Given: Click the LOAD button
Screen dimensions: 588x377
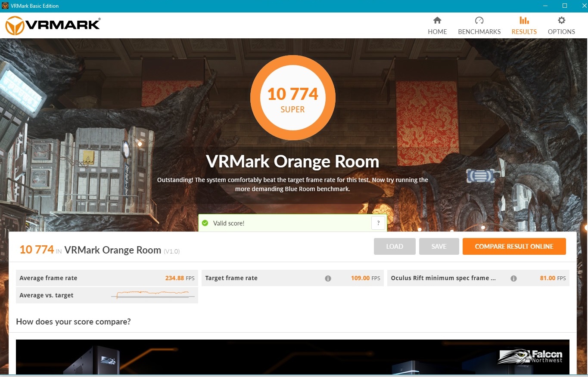Looking at the screenshot, I should (x=395, y=246).
